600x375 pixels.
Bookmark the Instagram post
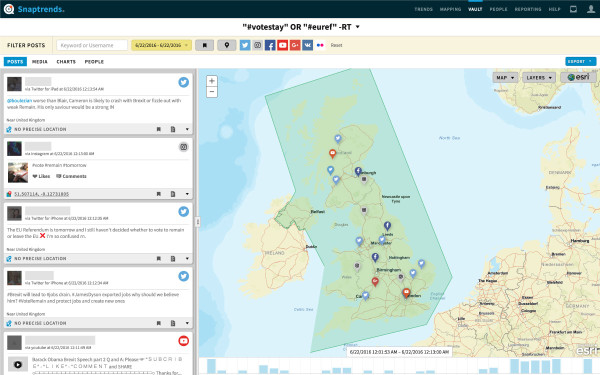pos(158,194)
